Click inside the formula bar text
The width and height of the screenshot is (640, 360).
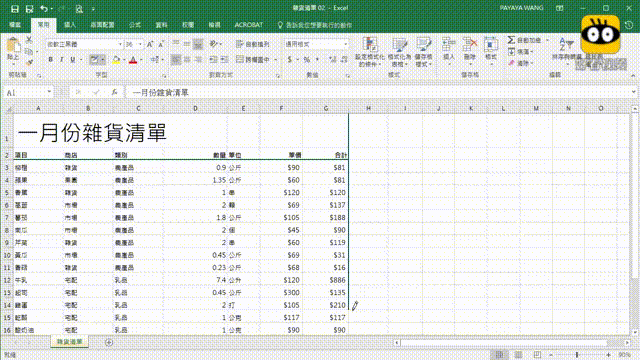pyautogui.click(x=161, y=93)
